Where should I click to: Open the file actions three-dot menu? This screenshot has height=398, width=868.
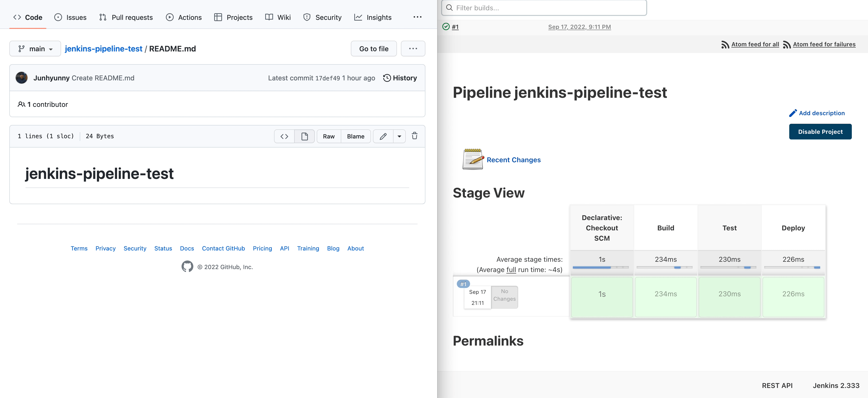[413, 49]
